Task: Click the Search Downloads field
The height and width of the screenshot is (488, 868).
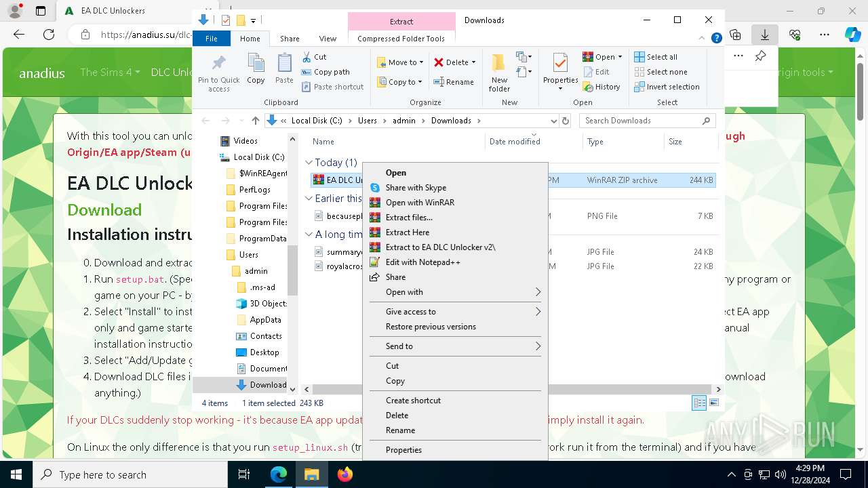Action: pyautogui.click(x=647, y=121)
